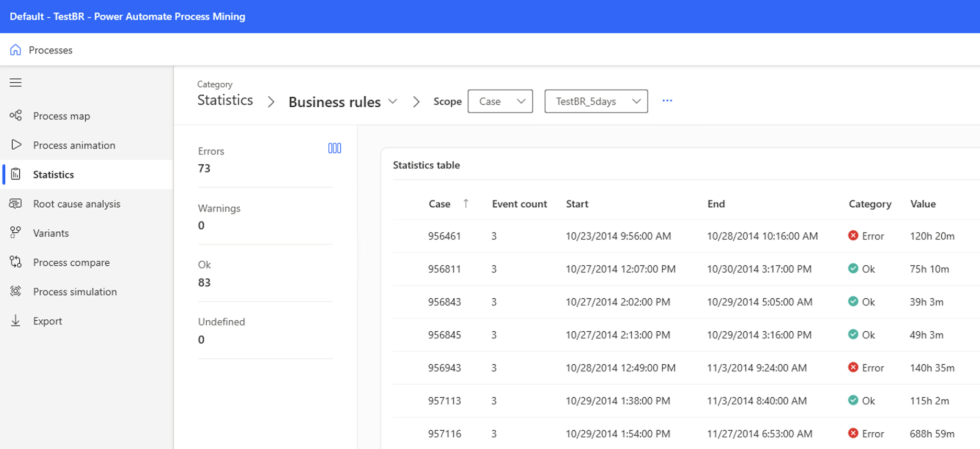Expand the Scope Case dropdown
The image size is (980, 449).
(500, 102)
